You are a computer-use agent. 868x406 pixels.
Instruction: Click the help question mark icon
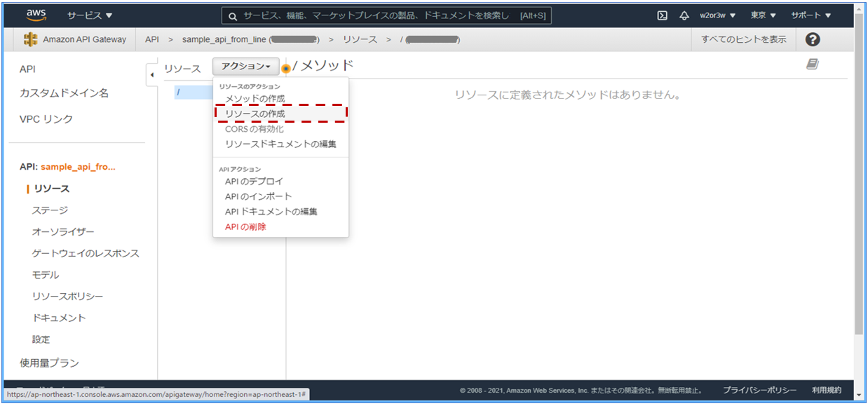[812, 39]
